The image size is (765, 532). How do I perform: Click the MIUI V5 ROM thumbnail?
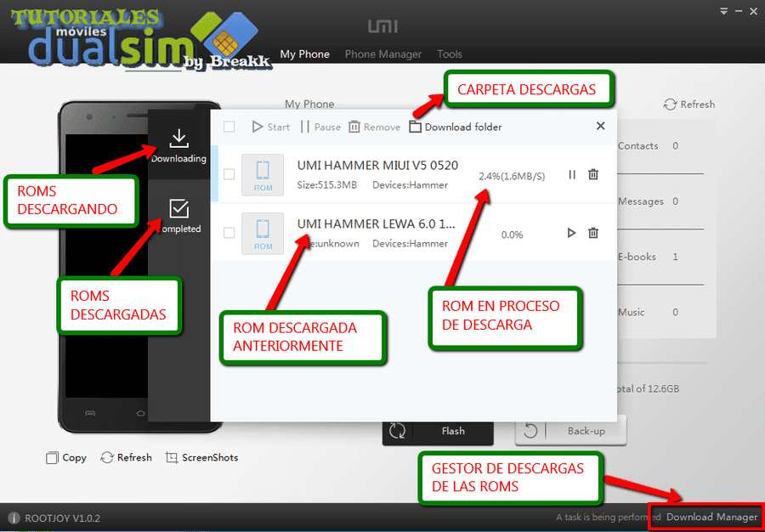pos(263,175)
